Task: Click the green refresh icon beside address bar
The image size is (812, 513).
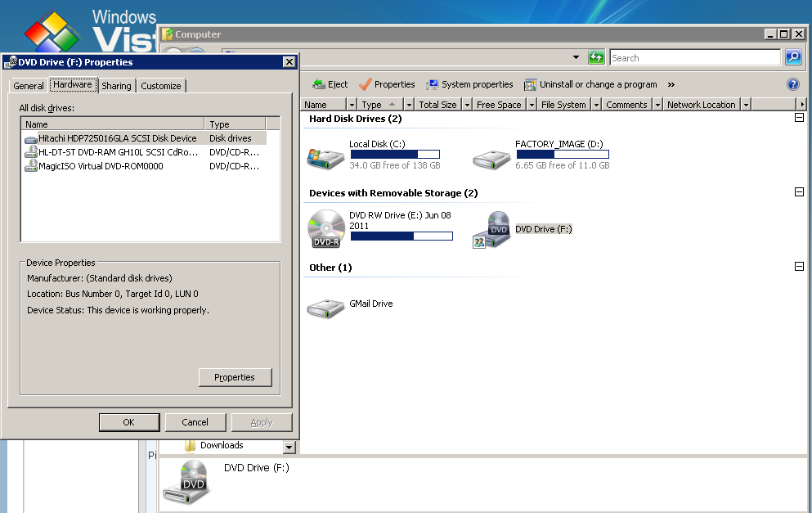Action: (x=597, y=57)
